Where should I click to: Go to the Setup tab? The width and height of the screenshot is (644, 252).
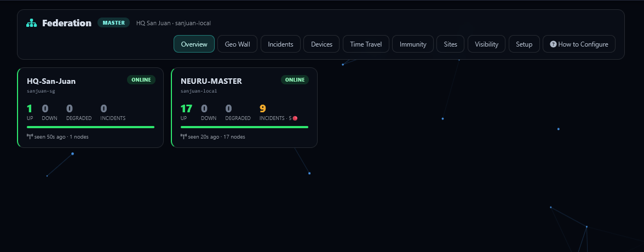(524, 44)
